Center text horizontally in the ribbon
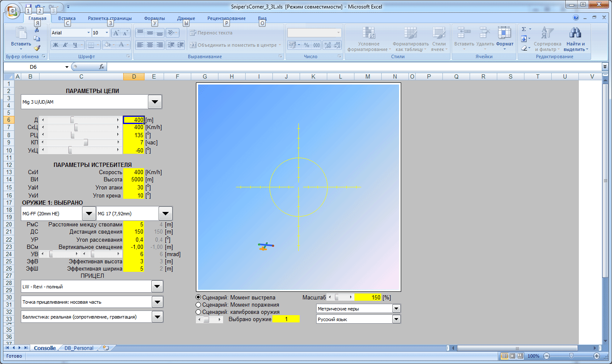The width and height of the screenshot is (612, 364). coord(150,45)
